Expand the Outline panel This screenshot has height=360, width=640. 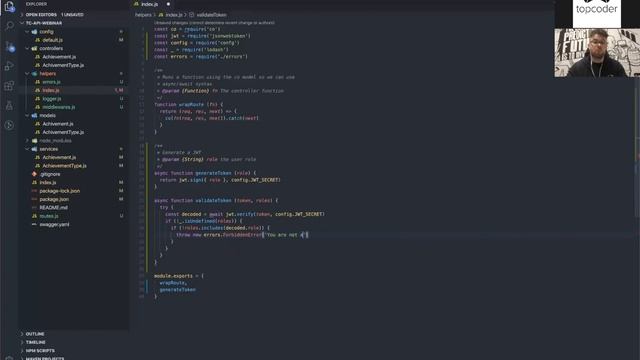click(x=22, y=334)
